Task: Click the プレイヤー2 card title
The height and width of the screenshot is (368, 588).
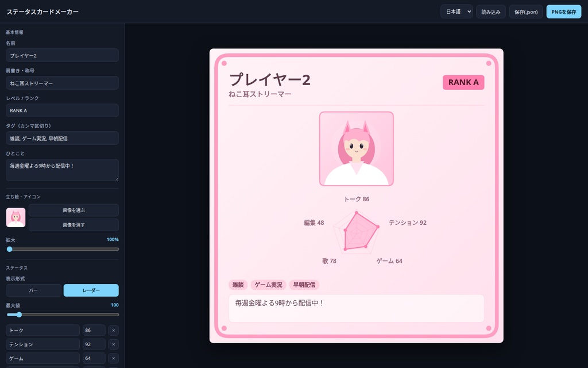Action: (270, 79)
